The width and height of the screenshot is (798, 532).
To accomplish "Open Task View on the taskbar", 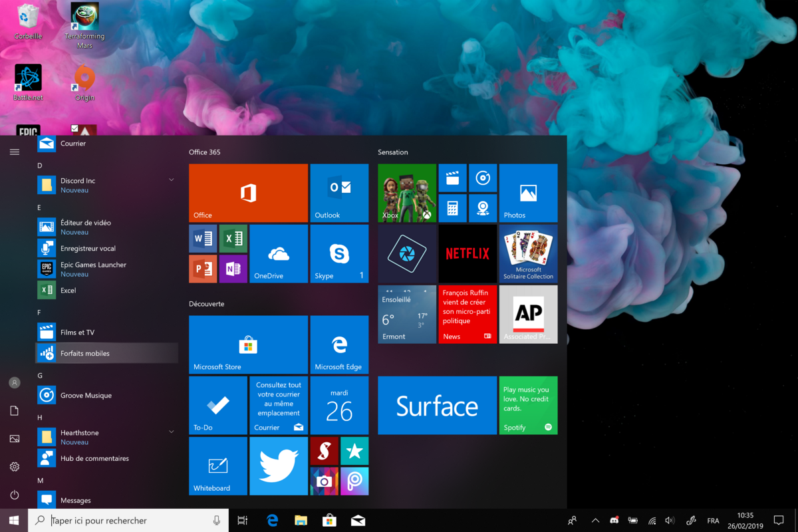I will pyautogui.click(x=243, y=521).
